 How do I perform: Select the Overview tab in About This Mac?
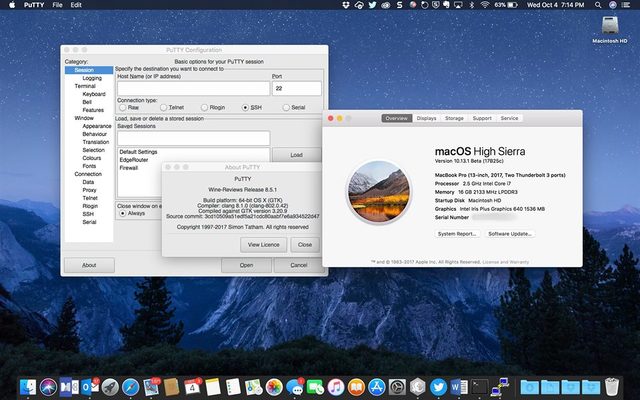click(397, 118)
